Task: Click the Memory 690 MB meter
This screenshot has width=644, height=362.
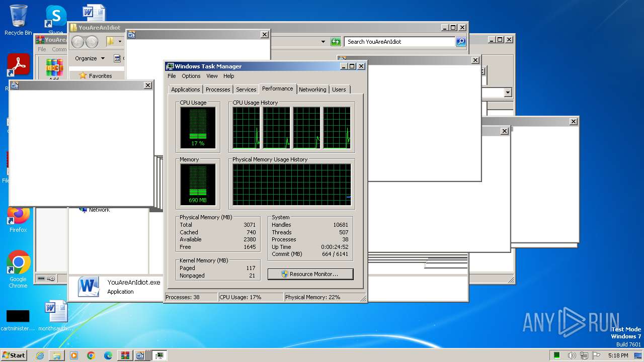Action: [198, 185]
